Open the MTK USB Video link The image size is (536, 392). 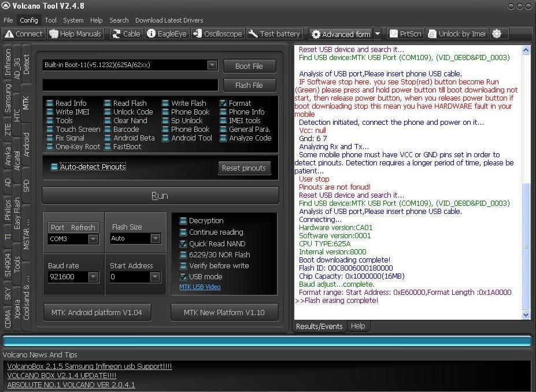point(199,287)
